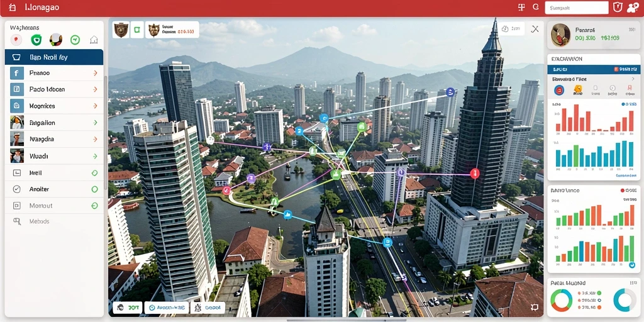Open the home icon in sidebar header
Image resolution: width=644 pixels, height=322 pixels.
(x=94, y=40)
